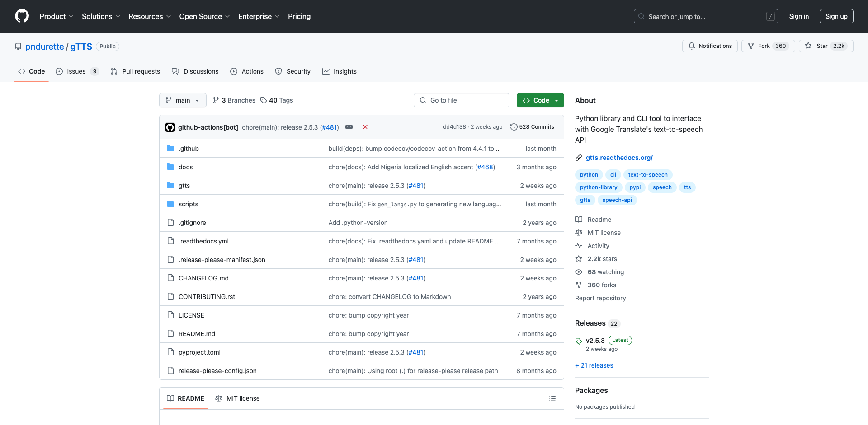This screenshot has width=868, height=425.
Task: Click the link icon beside gtts.readthedocs.org
Action: pos(579,158)
